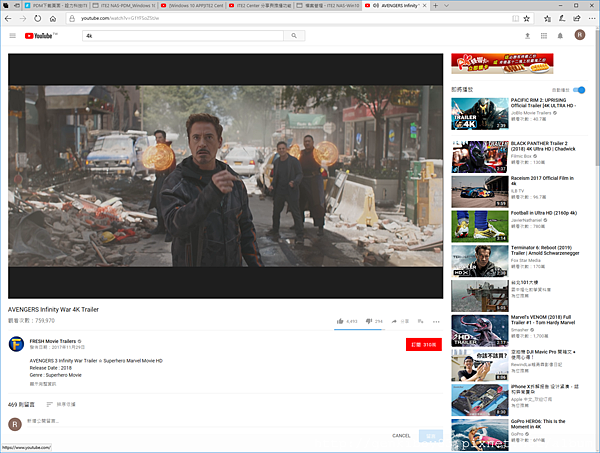Switch to the ITE2 Center tab
This screenshot has height=453, width=600.
(x=260, y=5)
